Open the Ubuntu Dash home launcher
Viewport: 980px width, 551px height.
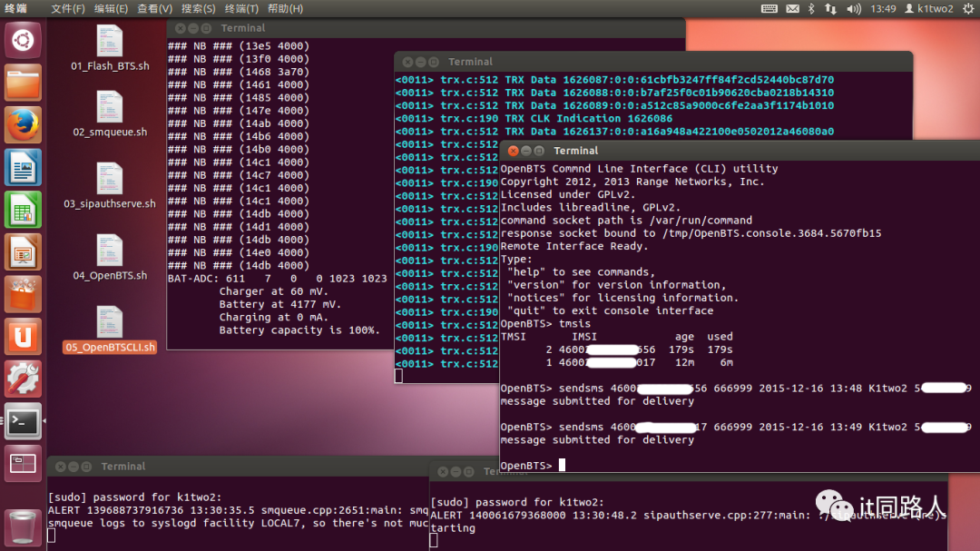[x=23, y=41]
